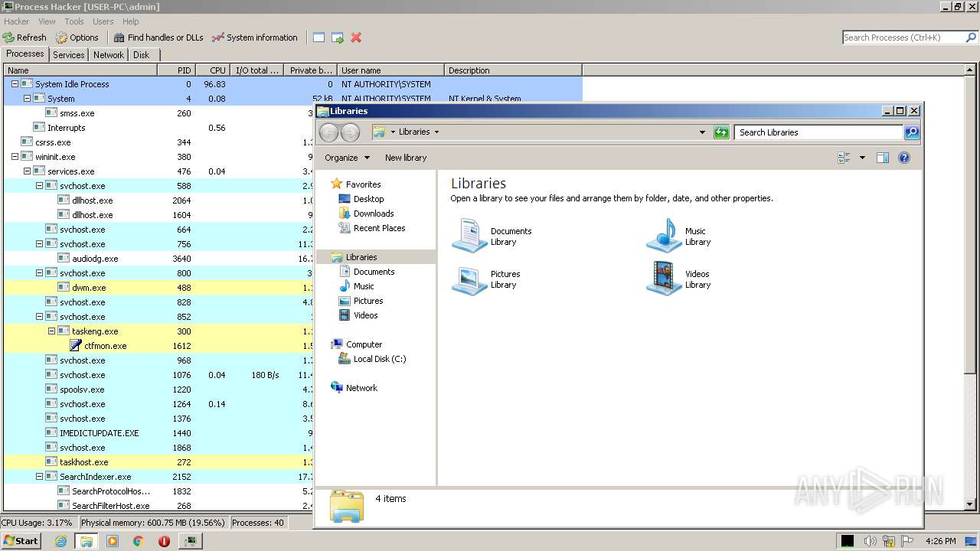Click the Libraries Back arrow button
Viewport: 980px width, 551px height.
pos(328,132)
